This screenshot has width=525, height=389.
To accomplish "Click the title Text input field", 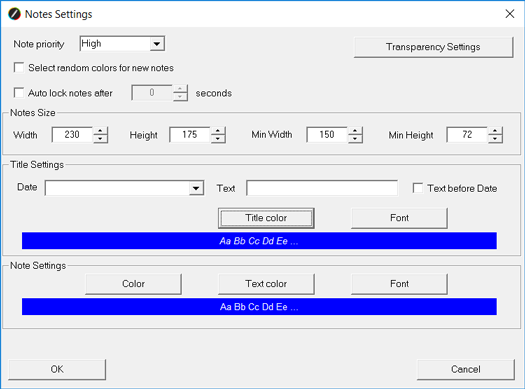I will tap(322, 188).
